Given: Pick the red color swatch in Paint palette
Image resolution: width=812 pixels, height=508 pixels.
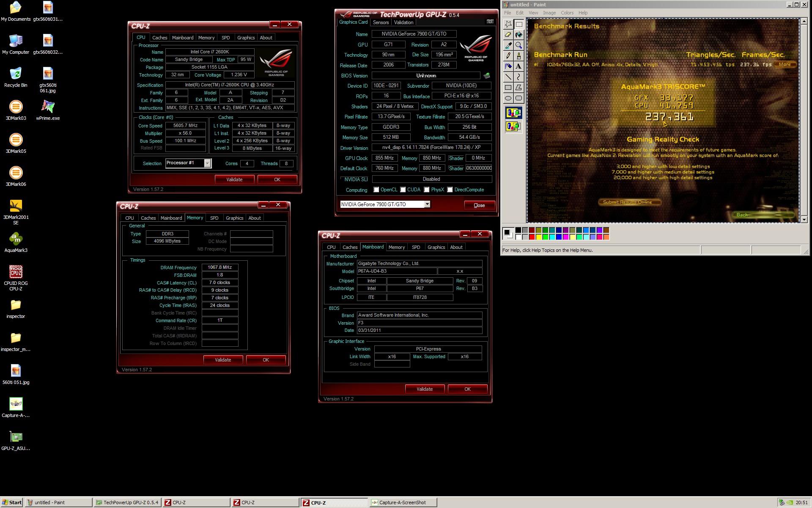Looking at the screenshot, I should 532,237.
